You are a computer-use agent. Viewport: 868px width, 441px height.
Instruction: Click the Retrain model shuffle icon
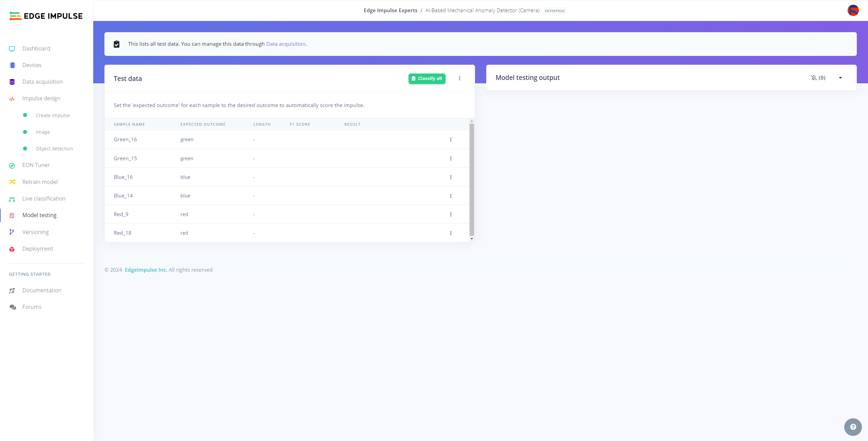(12, 182)
